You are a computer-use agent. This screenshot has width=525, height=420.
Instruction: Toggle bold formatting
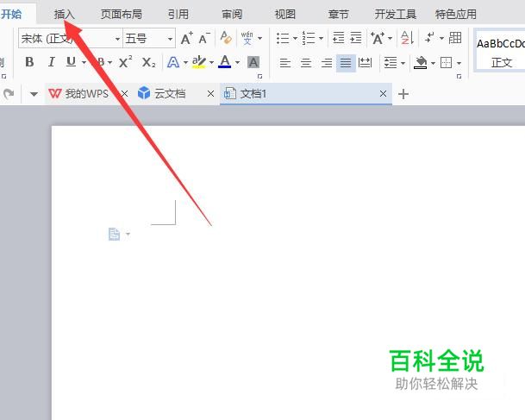click(x=29, y=62)
